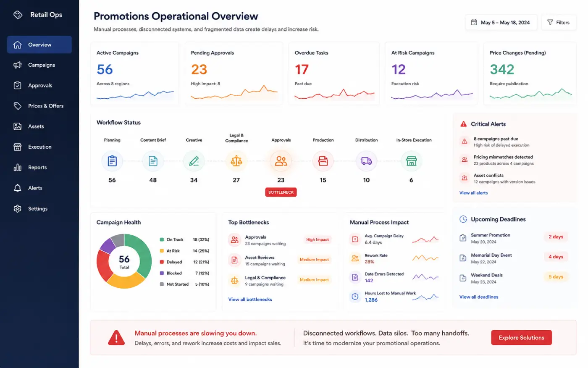Click the Campaign Health donut chart
Screen dimensions: 588x368
124,261
